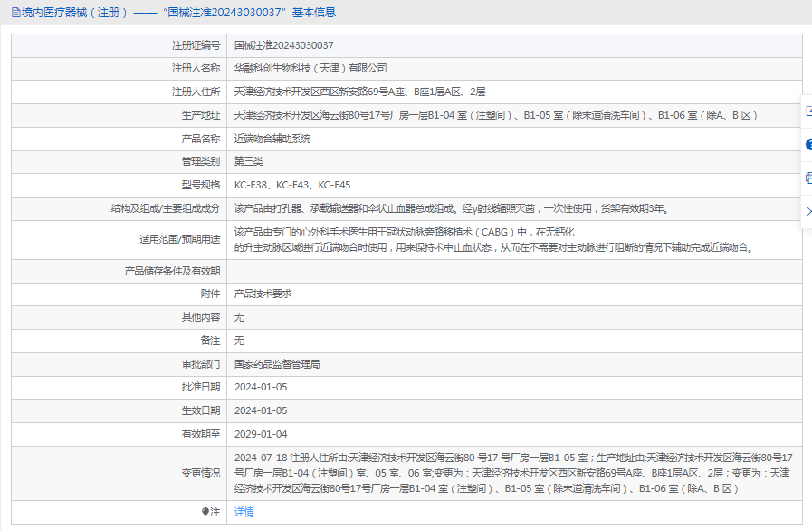This screenshot has height=530, width=812.
Task: Click the 产品技术要求 attachment
Action: (x=263, y=294)
